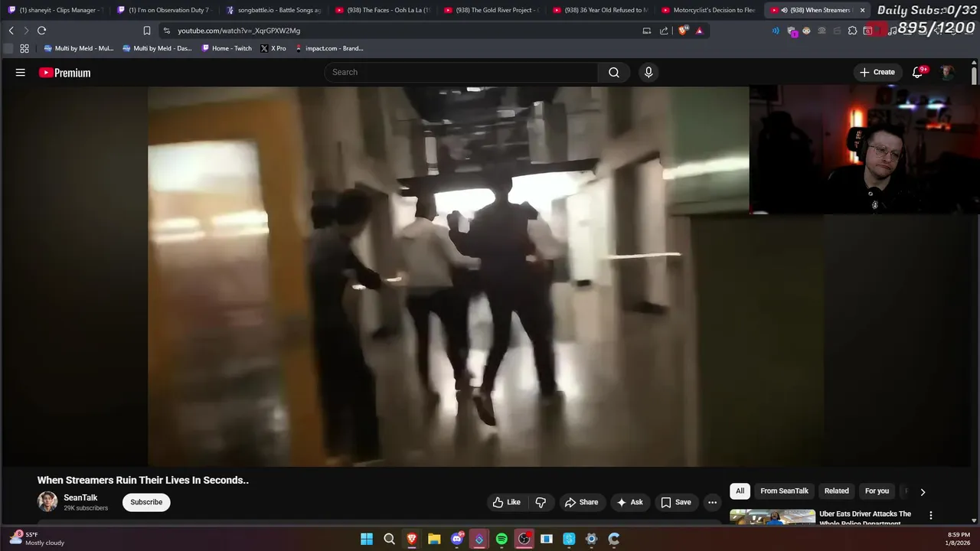The width and height of the screenshot is (980, 551).
Task: Switch to The Faces Ooh La La tab
Action: tap(382, 10)
